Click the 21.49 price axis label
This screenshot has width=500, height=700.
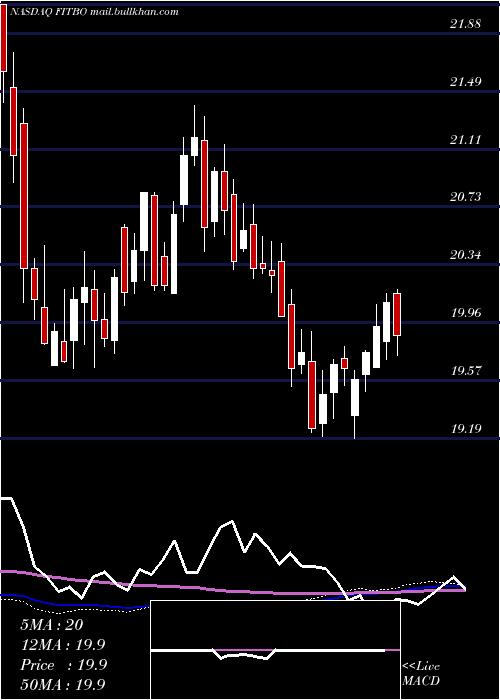pos(466,82)
